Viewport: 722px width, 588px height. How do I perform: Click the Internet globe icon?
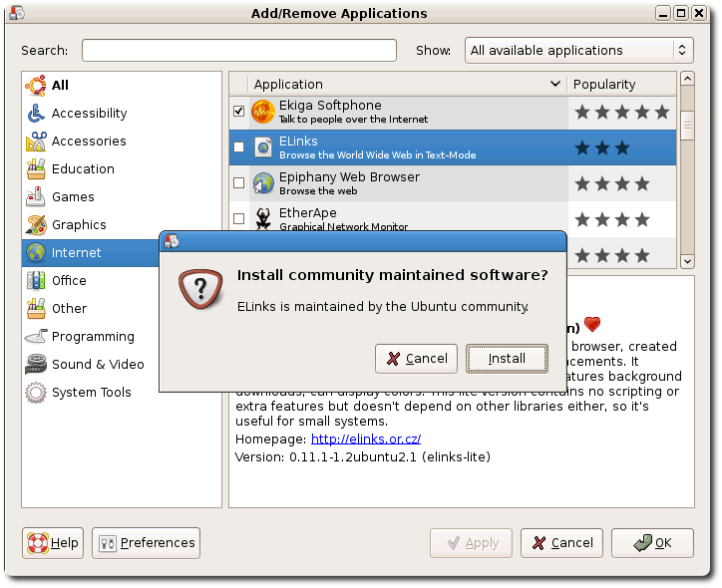pos(36,252)
